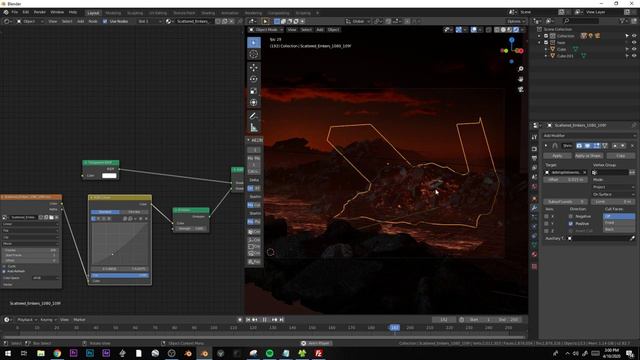Click the Windows Start button
Viewport: 640px width, 360px height.
8,353
